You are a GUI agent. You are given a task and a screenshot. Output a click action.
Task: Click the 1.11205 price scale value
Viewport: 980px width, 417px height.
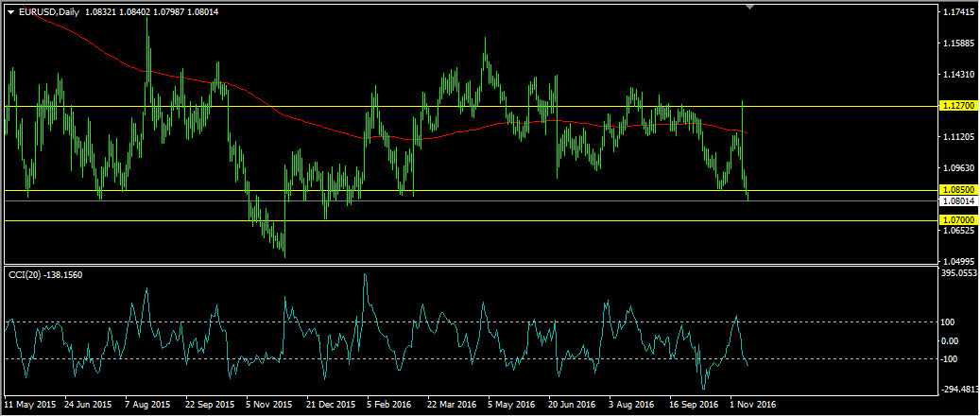click(x=959, y=136)
